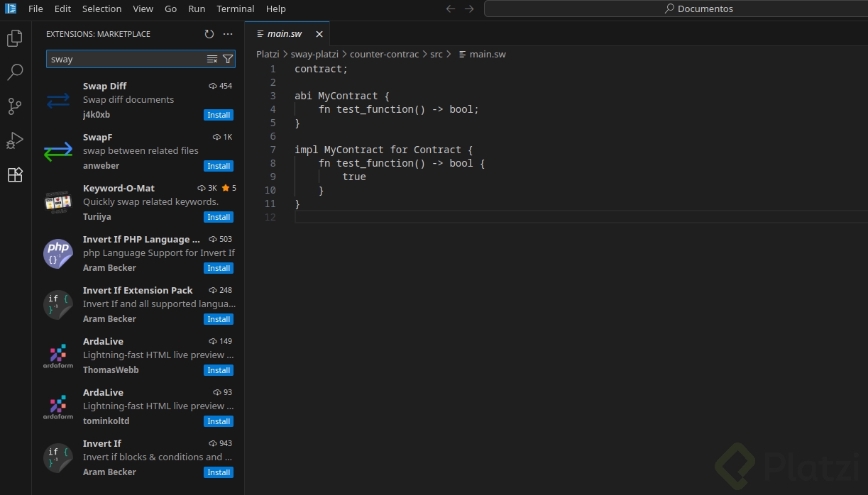Viewport: 868px width, 495px height.
Task: Open the Terminal menu
Action: point(236,9)
